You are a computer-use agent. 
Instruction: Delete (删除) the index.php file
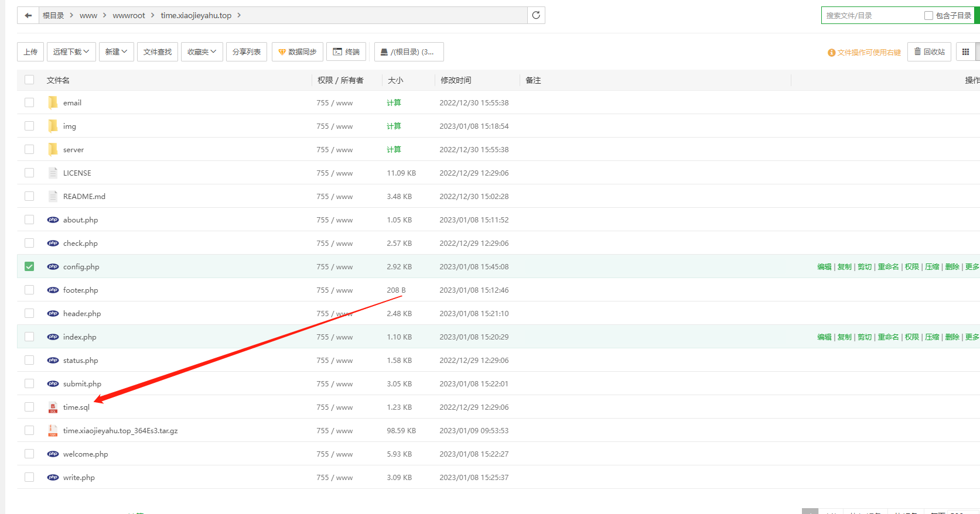coord(952,337)
